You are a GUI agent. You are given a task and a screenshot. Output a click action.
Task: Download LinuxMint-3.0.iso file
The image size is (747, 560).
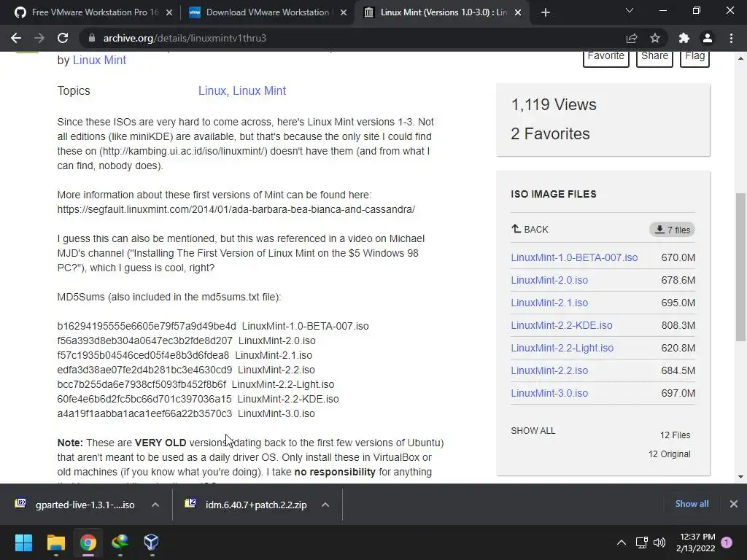pyautogui.click(x=549, y=393)
